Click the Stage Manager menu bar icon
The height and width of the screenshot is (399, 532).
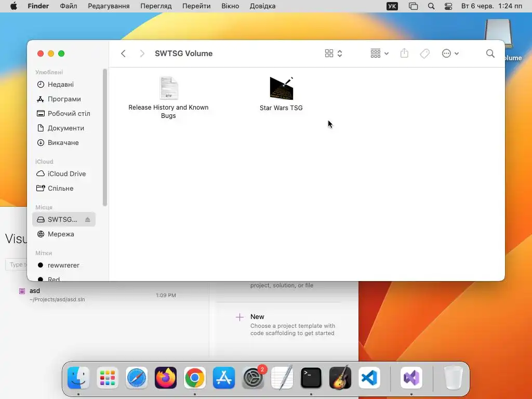point(413,6)
